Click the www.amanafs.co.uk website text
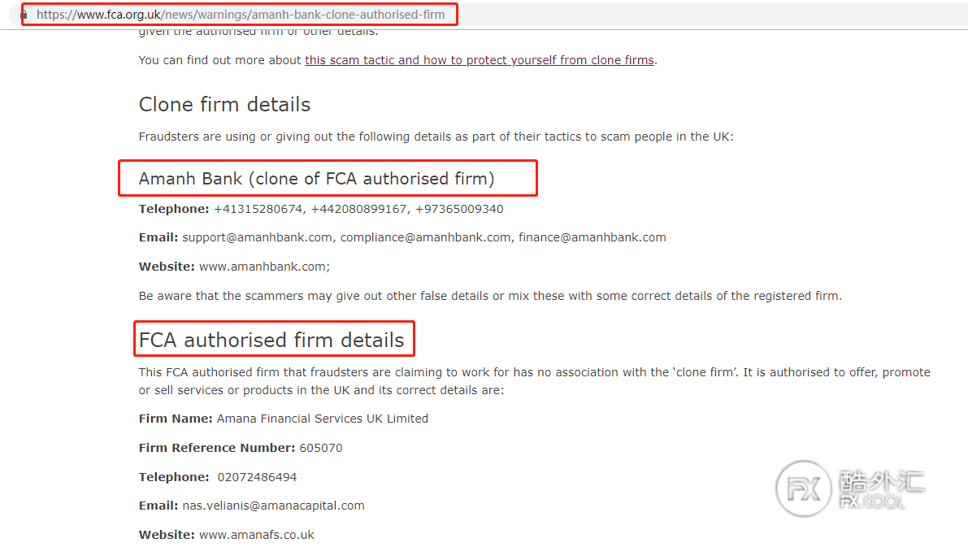Screen dimensions: 968x560 256,536
